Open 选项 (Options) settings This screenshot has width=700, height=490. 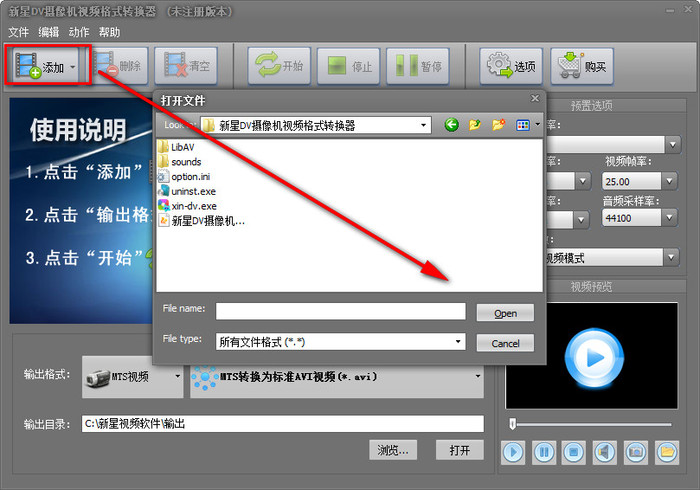coord(511,66)
